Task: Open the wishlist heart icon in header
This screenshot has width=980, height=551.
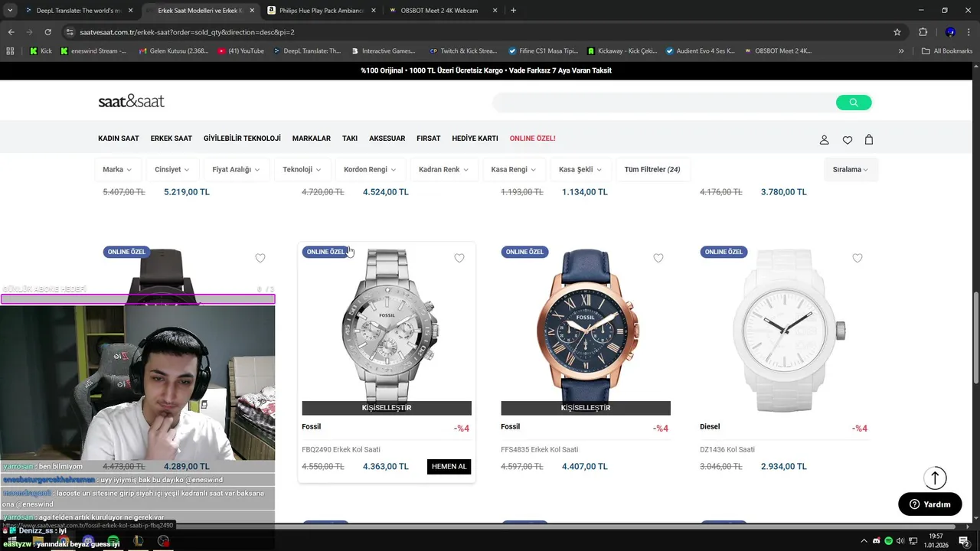Action: point(848,139)
